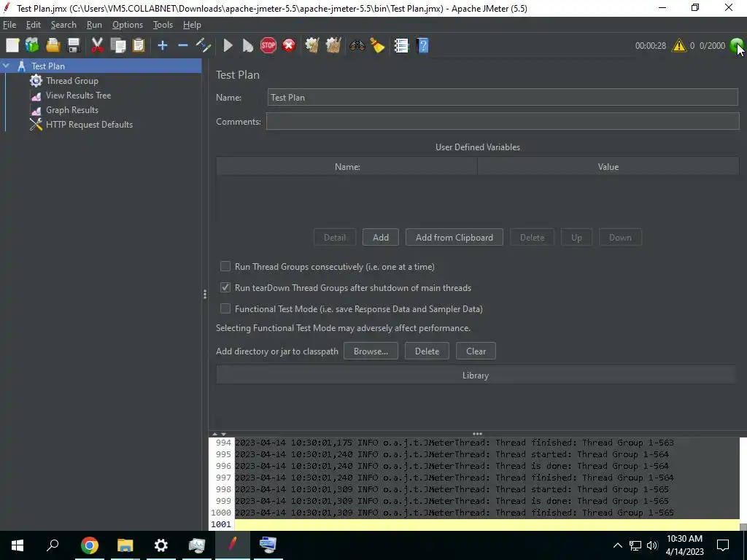The width and height of the screenshot is (747, 560).
Task: Open the Search menu
Action: click(x=63, y=25)
